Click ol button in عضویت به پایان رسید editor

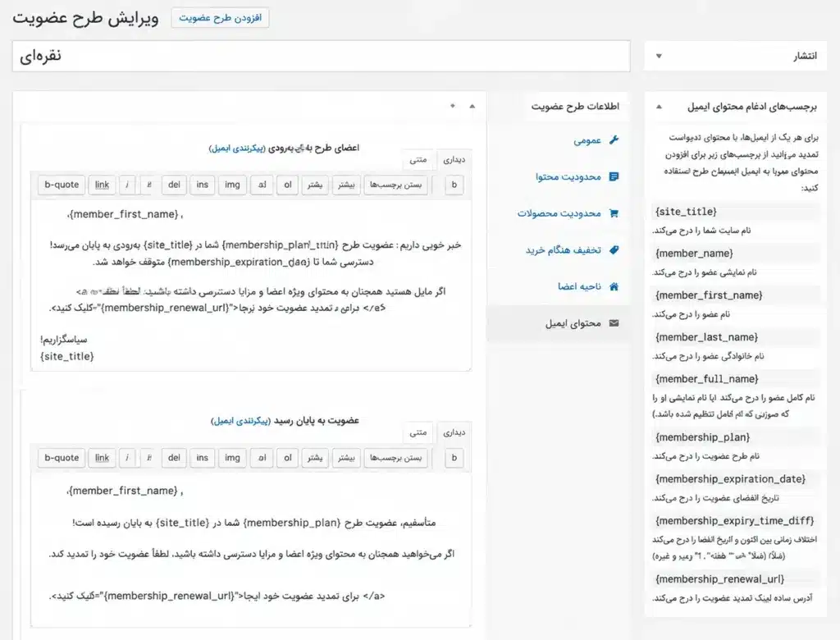(x=288, y=458)
